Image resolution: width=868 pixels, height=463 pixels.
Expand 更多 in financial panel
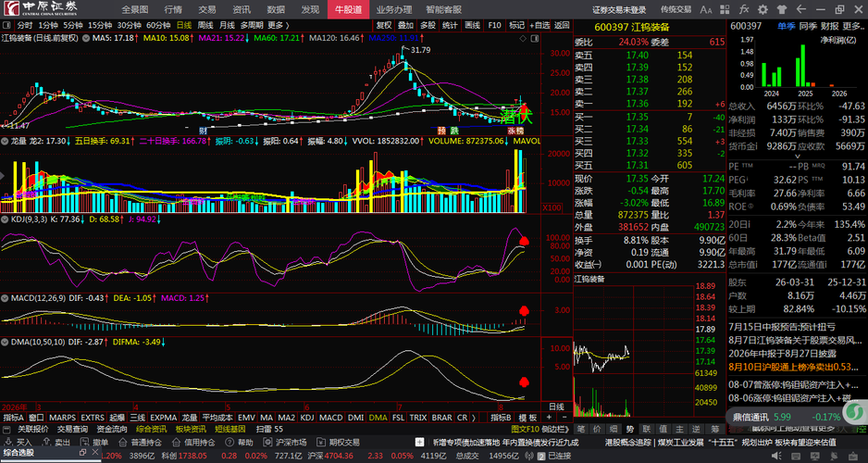tap(854, 26)
